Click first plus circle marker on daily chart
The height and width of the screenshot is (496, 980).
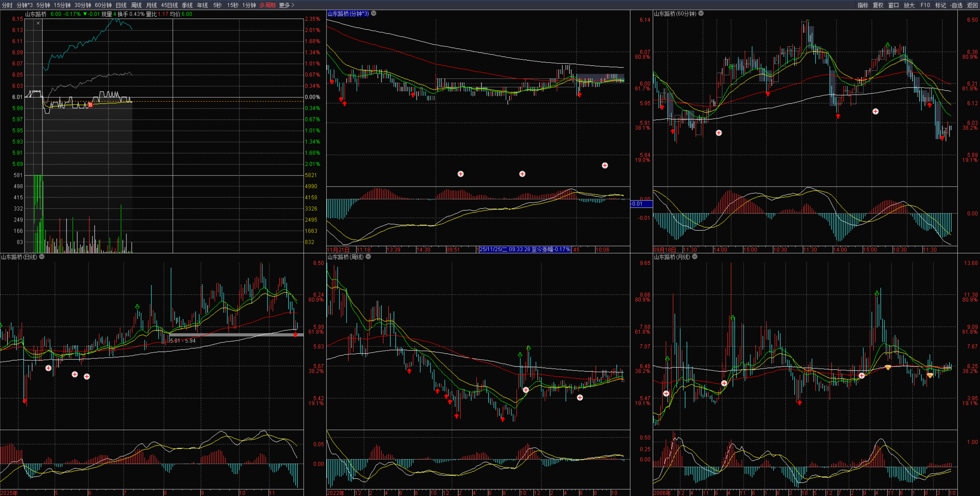pos(48,368)
